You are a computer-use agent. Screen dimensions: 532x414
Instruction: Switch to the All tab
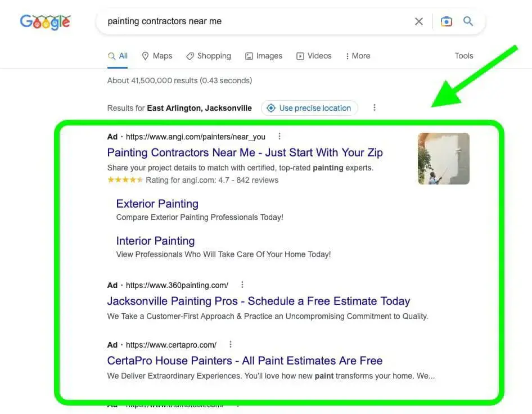pos(118,56)
